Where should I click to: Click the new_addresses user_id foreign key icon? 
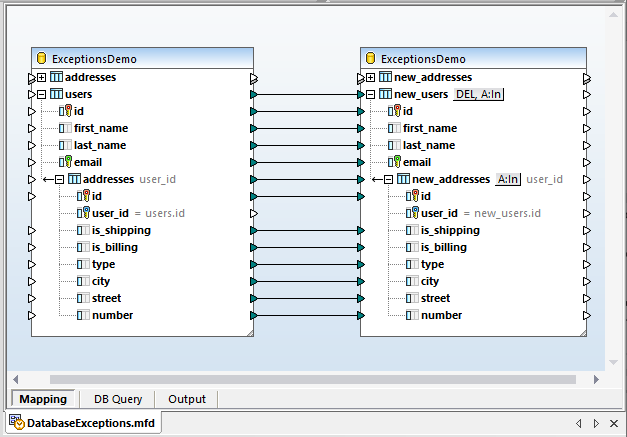coord(410,213)
